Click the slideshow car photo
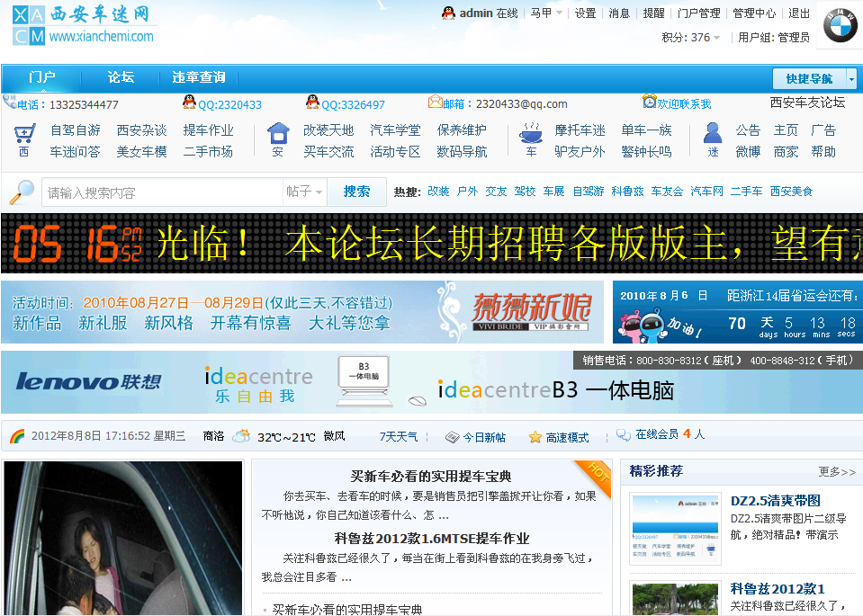 click(x=122, y=538)
